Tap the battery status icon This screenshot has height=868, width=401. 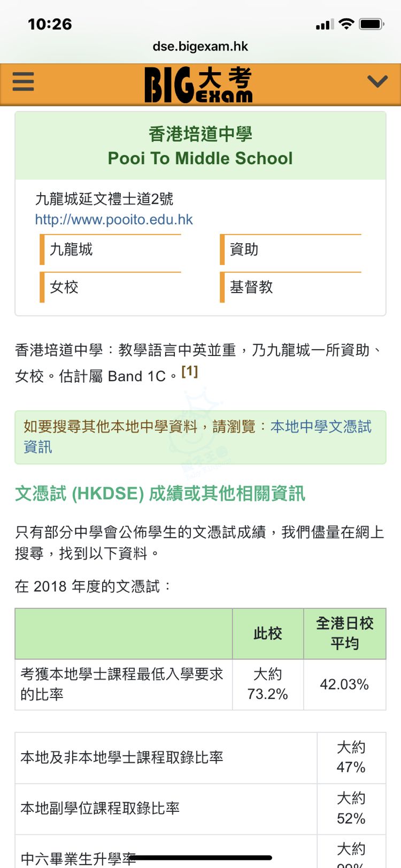[x=372, y=24]
